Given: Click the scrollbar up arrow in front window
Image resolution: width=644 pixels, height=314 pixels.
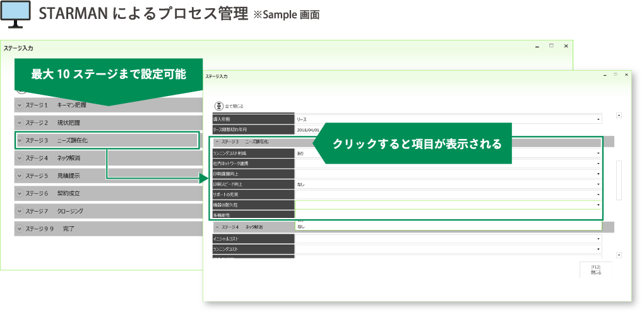Looking at the screenshot, I should coord(619,116).
